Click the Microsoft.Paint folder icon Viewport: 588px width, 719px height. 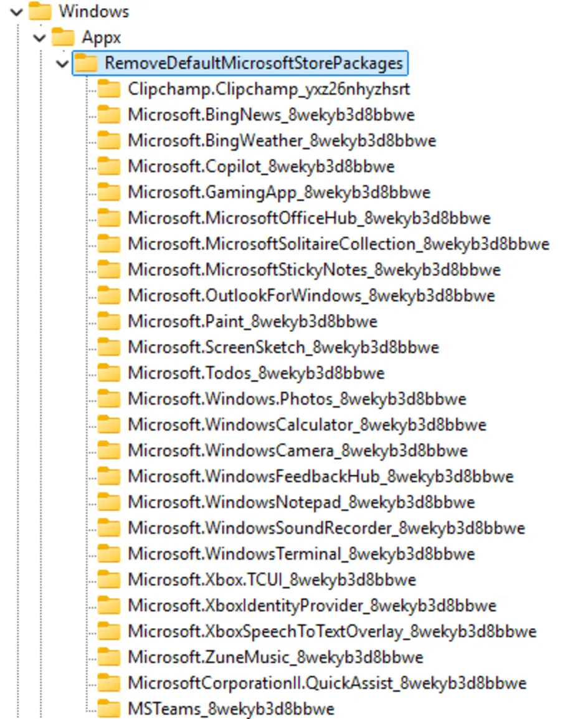coord(108,321)
